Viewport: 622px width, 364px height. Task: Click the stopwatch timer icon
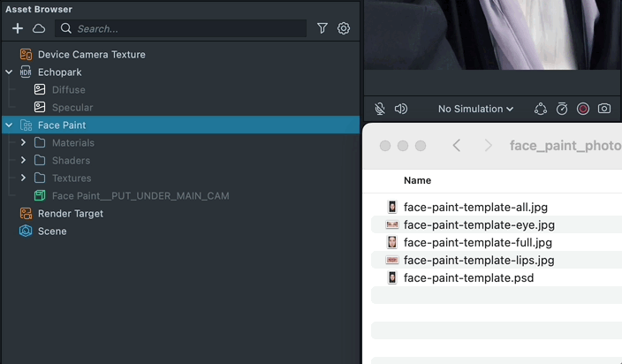tap(562, 109)
